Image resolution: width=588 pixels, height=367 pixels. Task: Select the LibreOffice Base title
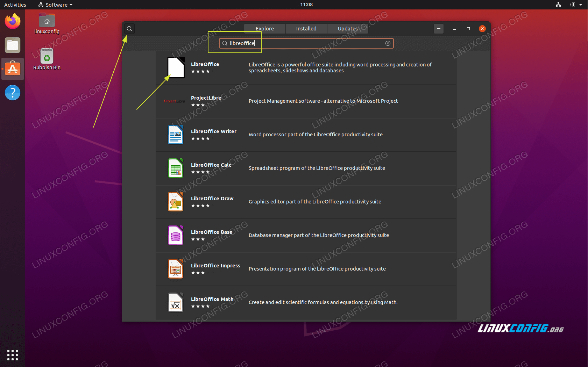pos(212,232)
